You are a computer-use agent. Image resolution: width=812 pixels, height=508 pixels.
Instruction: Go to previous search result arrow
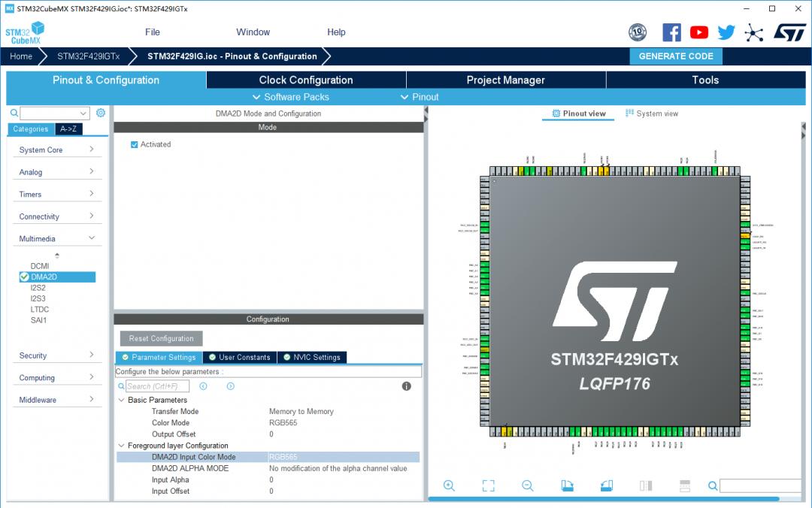click(204, 386)
